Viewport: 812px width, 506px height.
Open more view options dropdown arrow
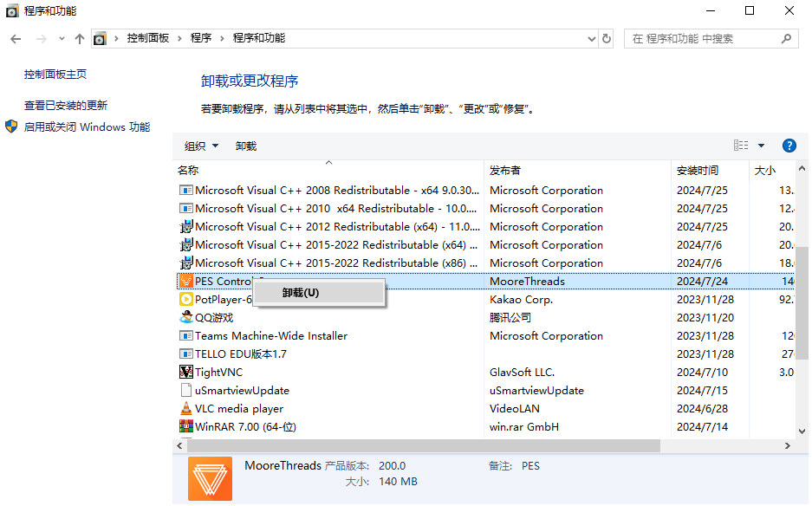click(x=761, y=146)
